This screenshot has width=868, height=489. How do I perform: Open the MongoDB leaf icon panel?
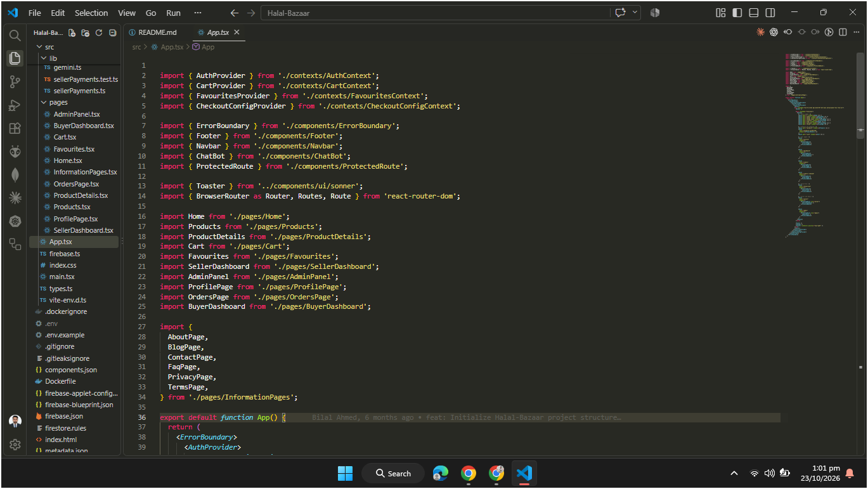click(15, 175)
